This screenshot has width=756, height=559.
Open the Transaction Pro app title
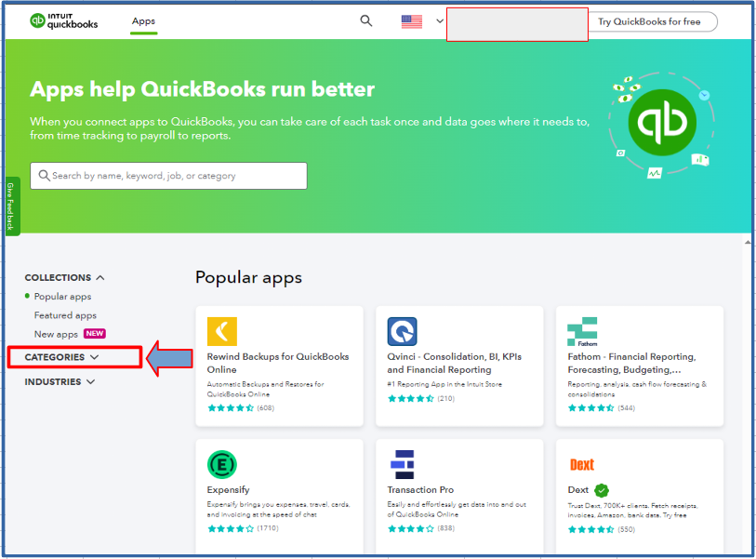[420, 489]
